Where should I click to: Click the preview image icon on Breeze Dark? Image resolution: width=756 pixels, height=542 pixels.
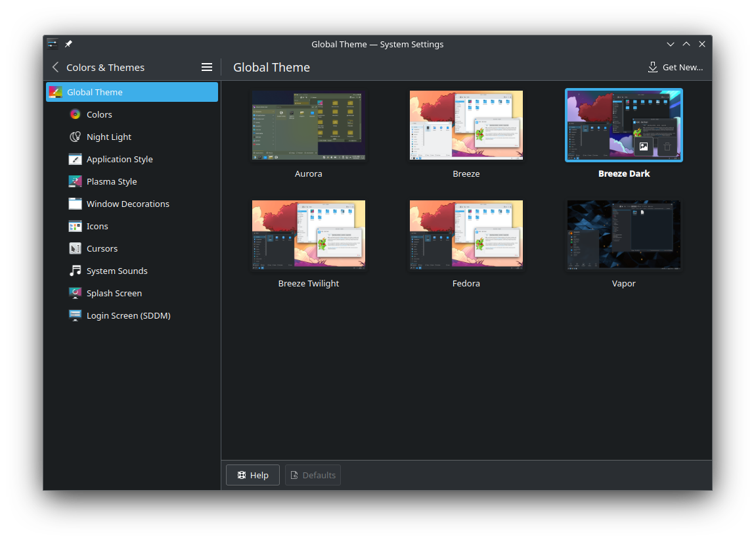pos(644,147)
